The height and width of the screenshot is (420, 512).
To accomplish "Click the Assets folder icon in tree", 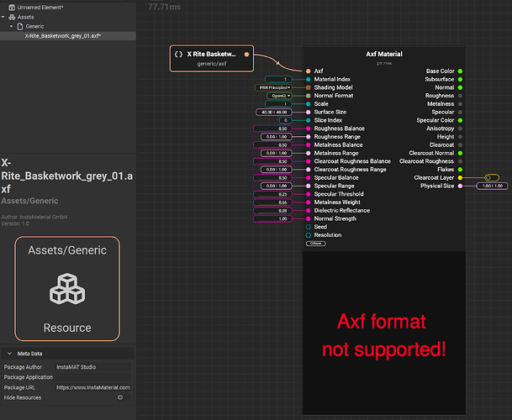I will coord(12,17).
